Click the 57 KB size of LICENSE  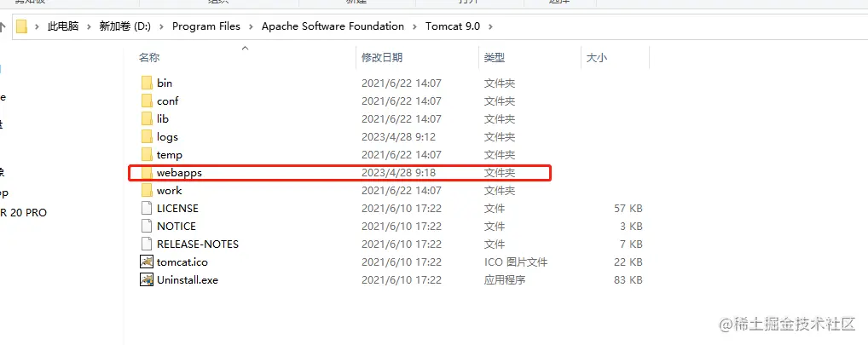628,209
